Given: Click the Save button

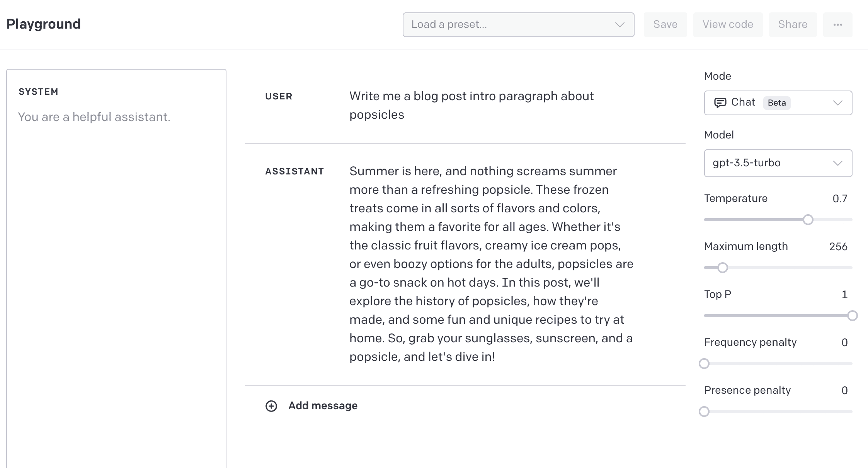Looking at the screenshot, I should click(665, 24).
